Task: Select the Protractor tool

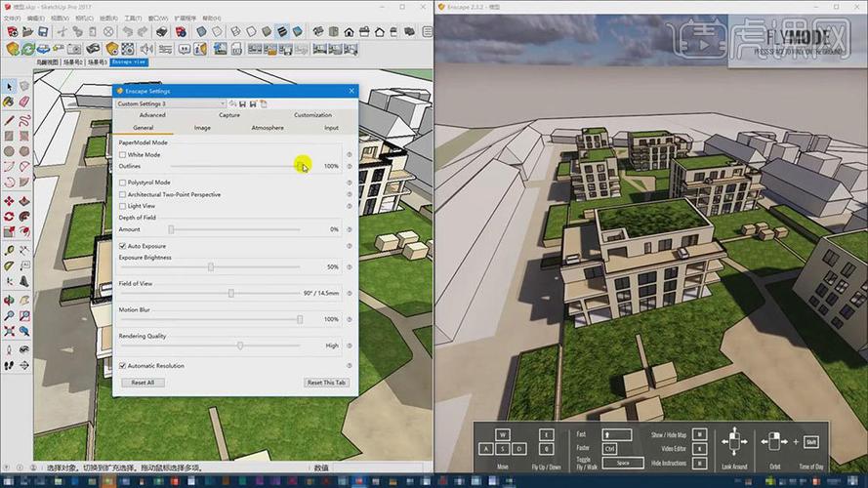Action: click(10, 266)
